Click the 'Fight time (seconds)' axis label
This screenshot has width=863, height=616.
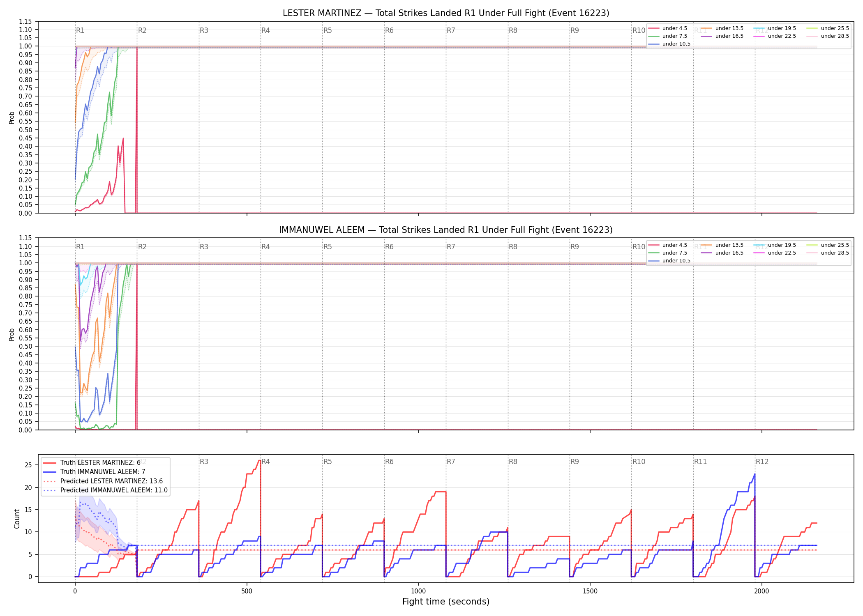click(446, 602)
